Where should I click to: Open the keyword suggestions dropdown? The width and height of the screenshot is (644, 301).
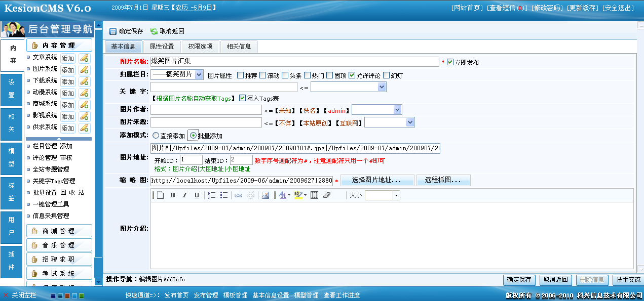point(348,87)
